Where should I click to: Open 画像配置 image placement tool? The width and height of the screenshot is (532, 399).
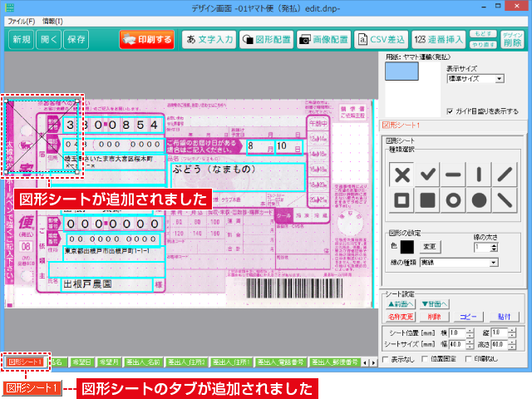tap(323, 40)
